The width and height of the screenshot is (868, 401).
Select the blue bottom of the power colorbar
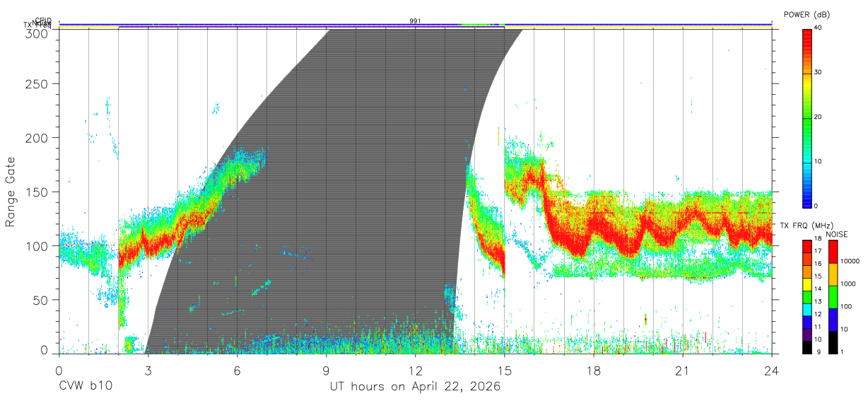click(x=807, y=194)
